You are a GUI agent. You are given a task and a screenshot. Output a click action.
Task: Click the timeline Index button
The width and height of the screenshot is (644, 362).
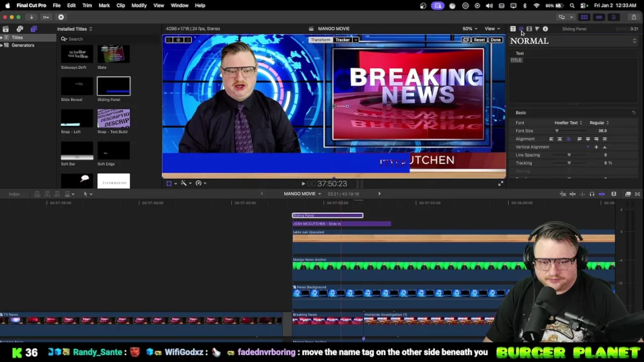[x=14, y=194]
